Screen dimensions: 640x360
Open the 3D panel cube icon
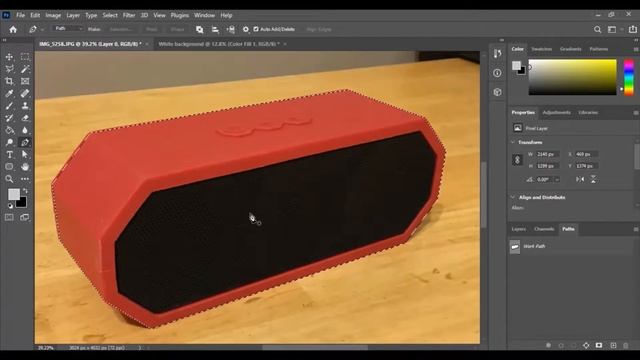point(497,92)
